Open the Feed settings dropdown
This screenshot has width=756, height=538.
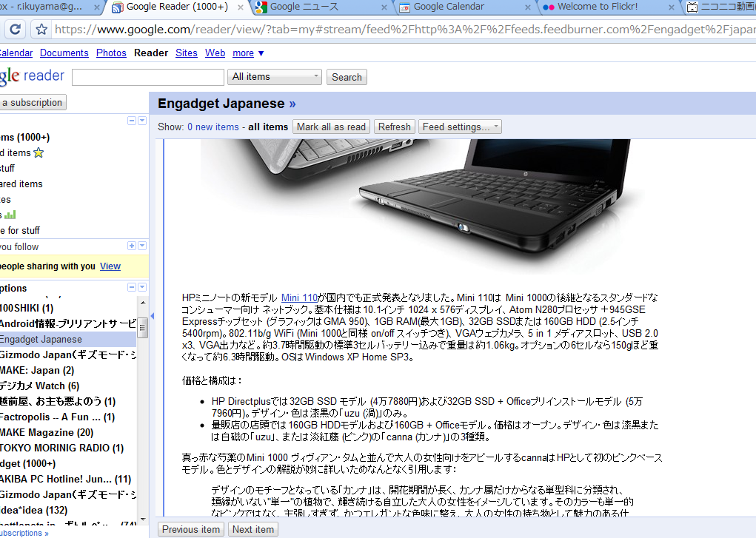tap(460, 127)
